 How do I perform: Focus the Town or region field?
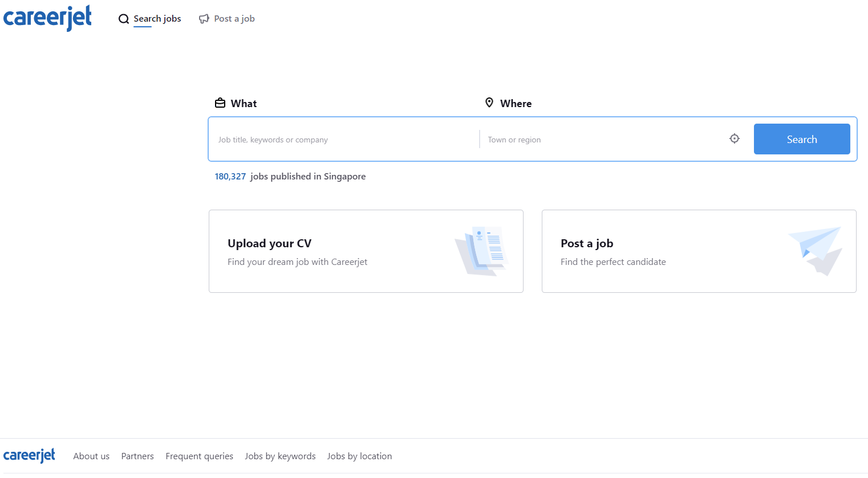(602, 140)
